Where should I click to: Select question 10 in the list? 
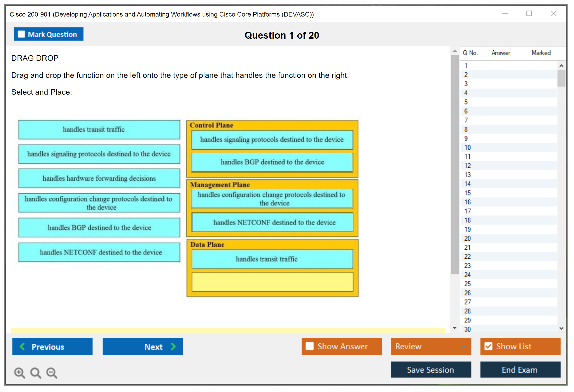pyautogui.click(x=467, y=147)
